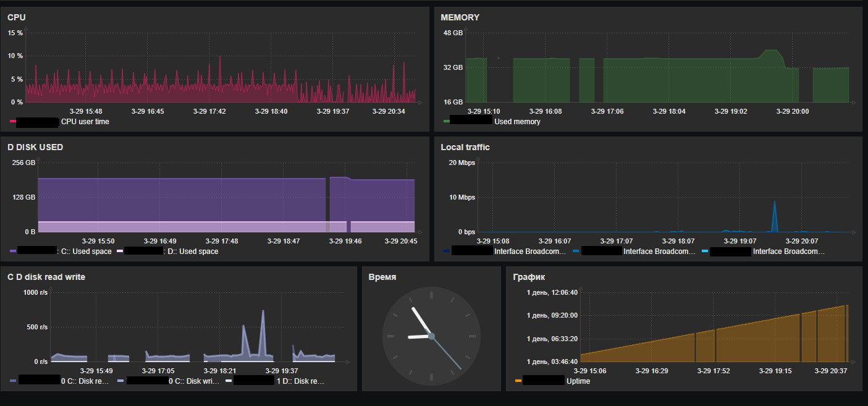Viewport: 868px width, 406px height.
Task: Open the Local traffic panel title menu
Action: [465, 147]
